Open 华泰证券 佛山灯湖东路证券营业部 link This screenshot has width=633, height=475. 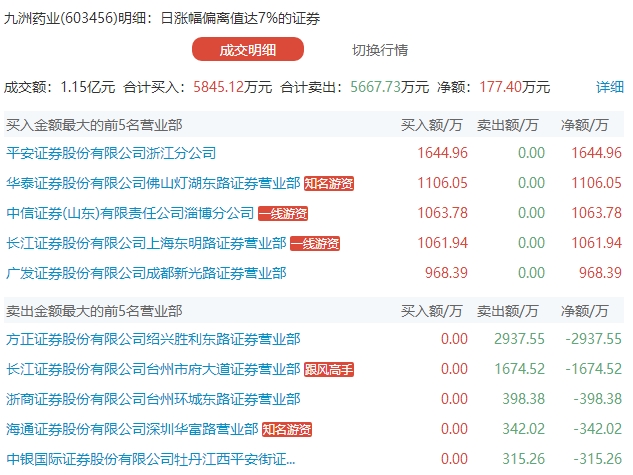tap(153, 183)
